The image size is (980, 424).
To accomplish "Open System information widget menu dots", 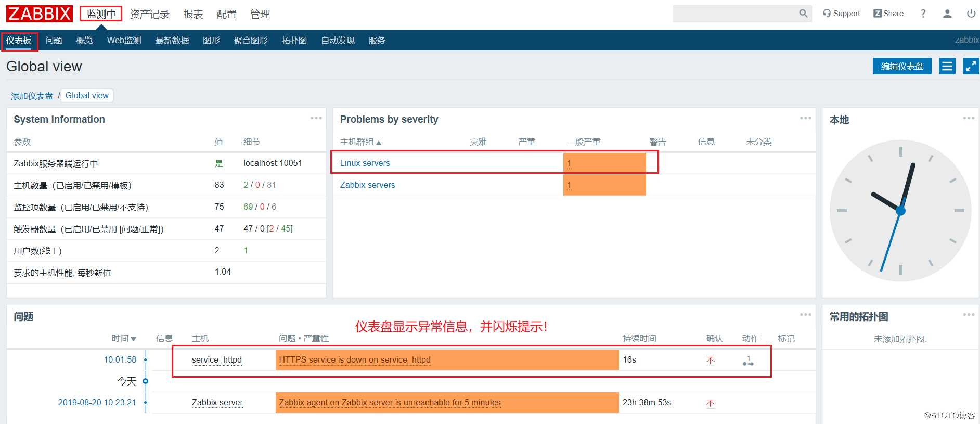I will pyautogui.click(x=316, y=118).
